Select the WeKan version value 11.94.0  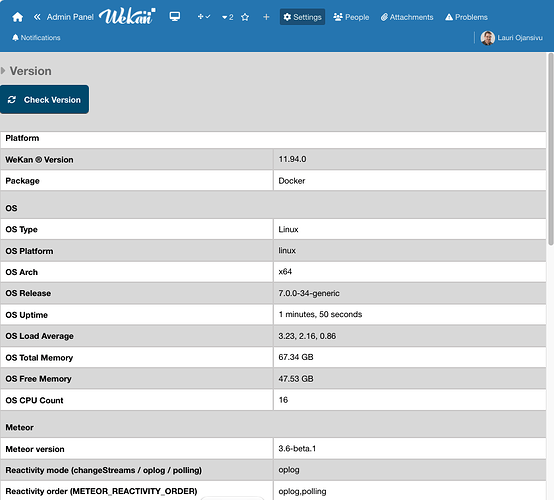(x=292, y=159)
